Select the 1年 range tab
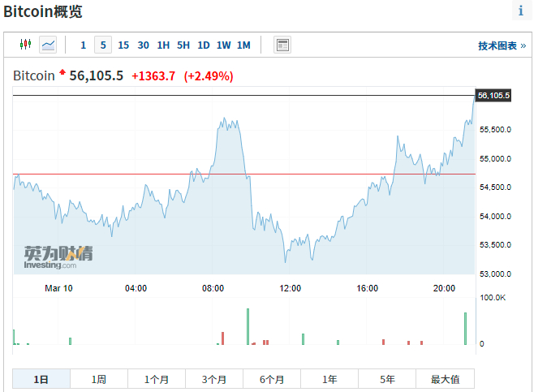534x392 pixels. pos(329,379)
